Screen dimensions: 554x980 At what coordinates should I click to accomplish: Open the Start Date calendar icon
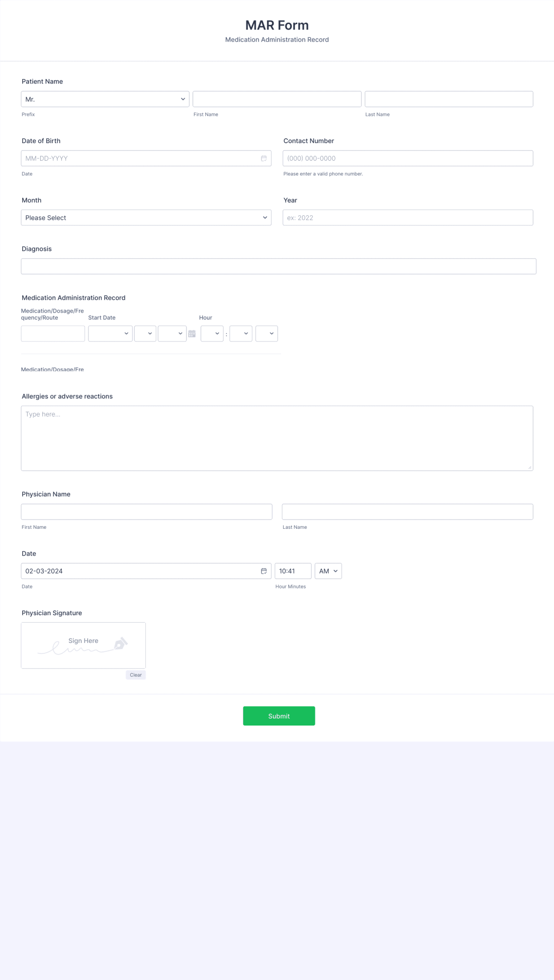click(192, 333)
